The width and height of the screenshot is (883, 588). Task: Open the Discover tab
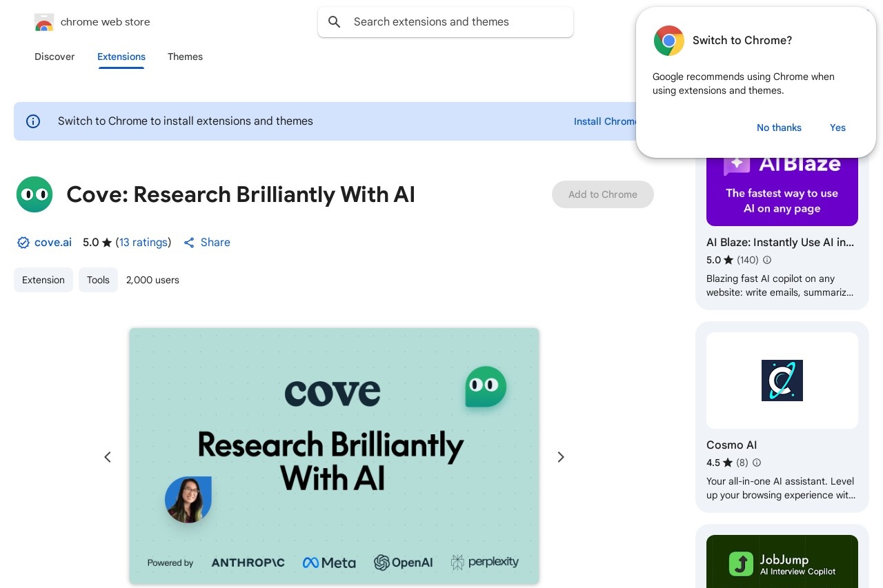pos(54,57)
